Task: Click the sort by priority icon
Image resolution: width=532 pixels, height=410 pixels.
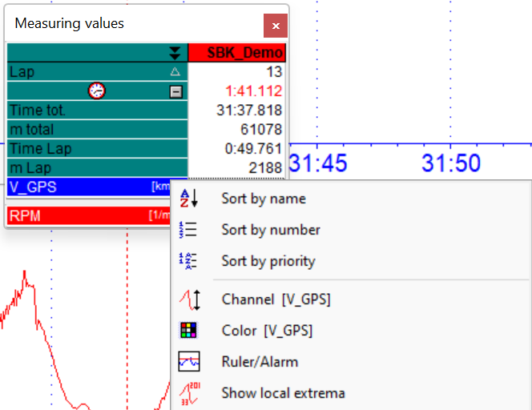Action: (188, 261)
